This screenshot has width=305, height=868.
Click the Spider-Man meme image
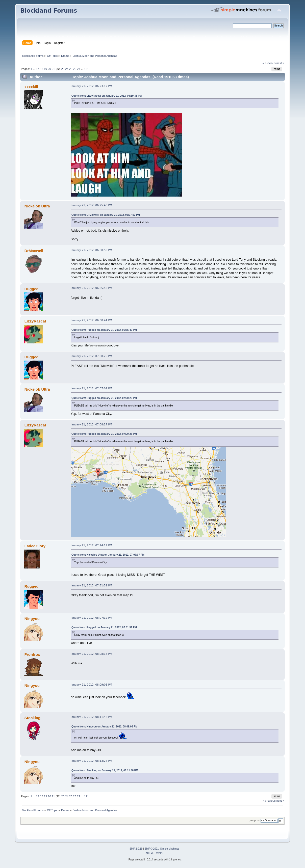126,155
